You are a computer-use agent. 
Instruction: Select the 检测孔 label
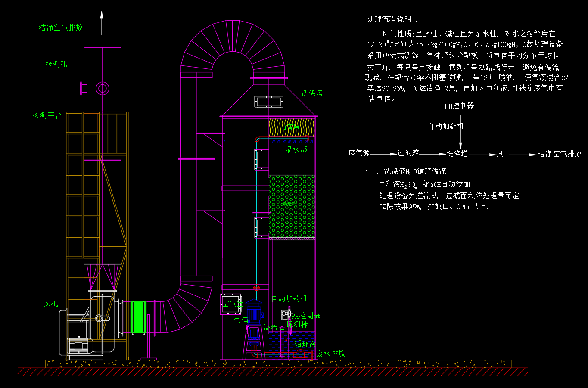(x=56, y=64)
